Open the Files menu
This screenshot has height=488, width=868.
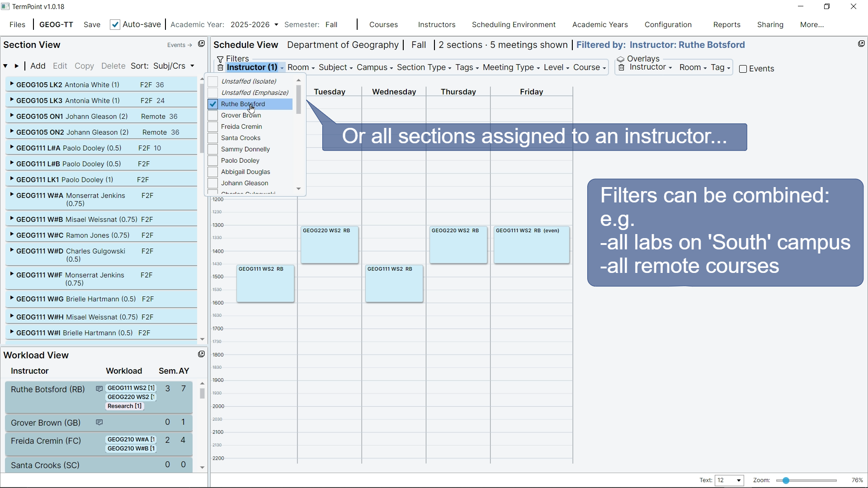[17, 25]
